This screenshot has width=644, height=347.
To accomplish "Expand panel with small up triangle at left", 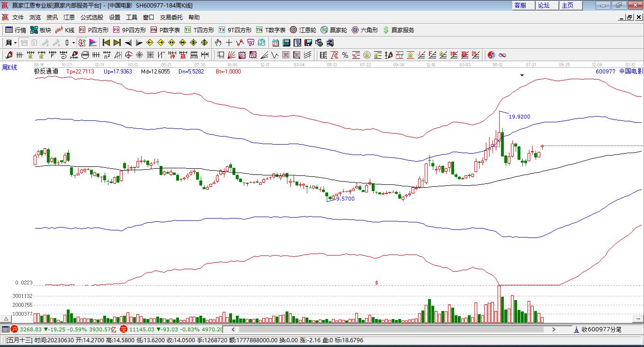I will coord(6,319).
